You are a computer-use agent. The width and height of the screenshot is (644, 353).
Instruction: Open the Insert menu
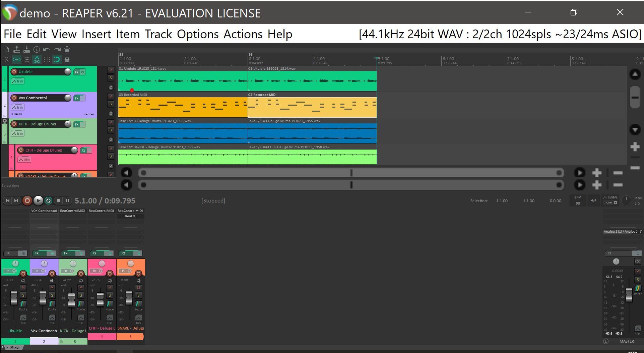pos(96,34)
